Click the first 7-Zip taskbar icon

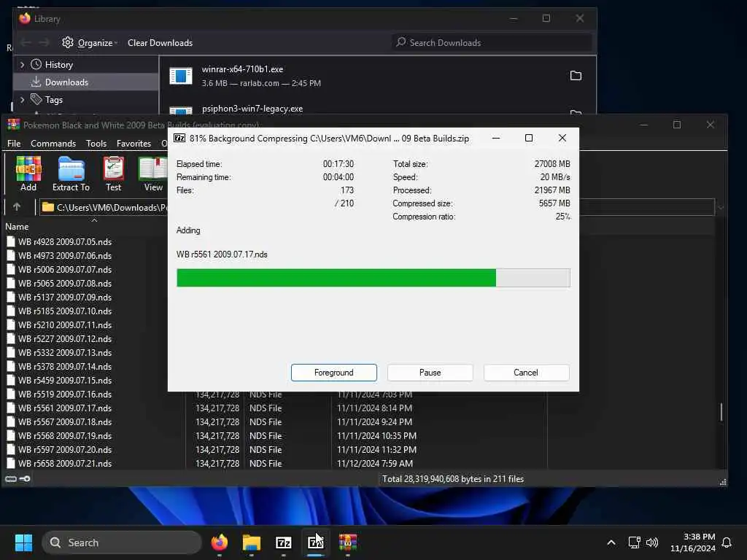[284, 542]
